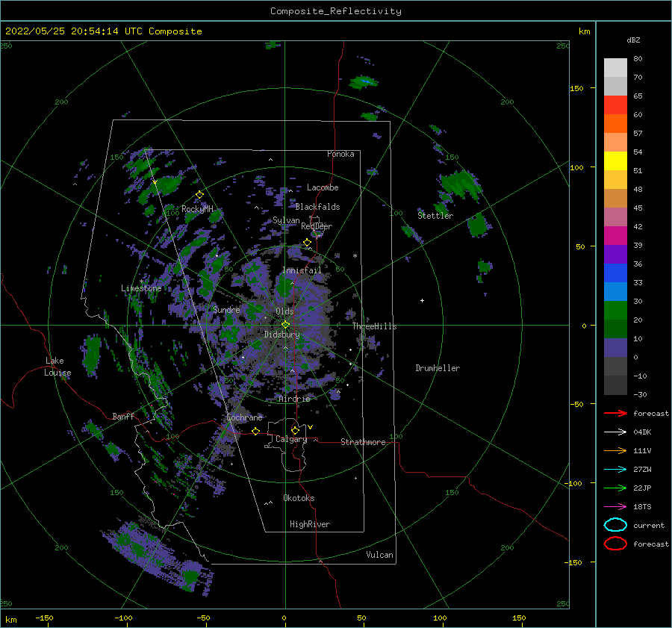The width and height of the screenshot is (672, 628).
Task: Click the Lake Louise label
Action: 57,367
